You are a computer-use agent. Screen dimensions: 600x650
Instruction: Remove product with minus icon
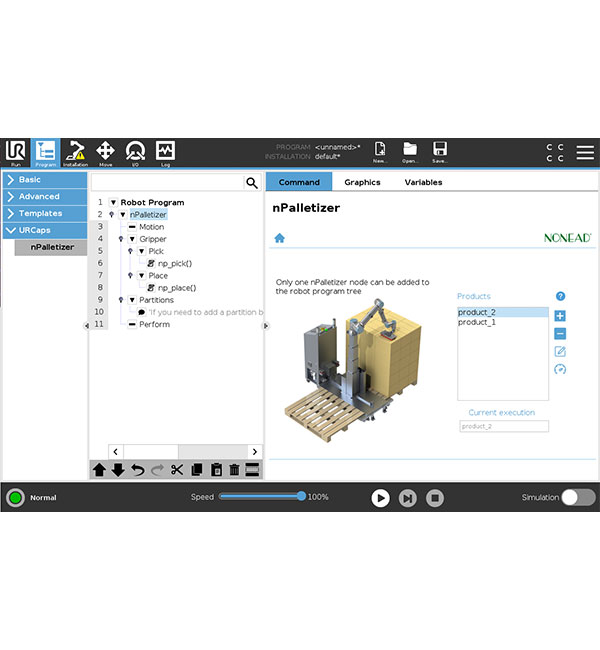click(x=560, y=334)
